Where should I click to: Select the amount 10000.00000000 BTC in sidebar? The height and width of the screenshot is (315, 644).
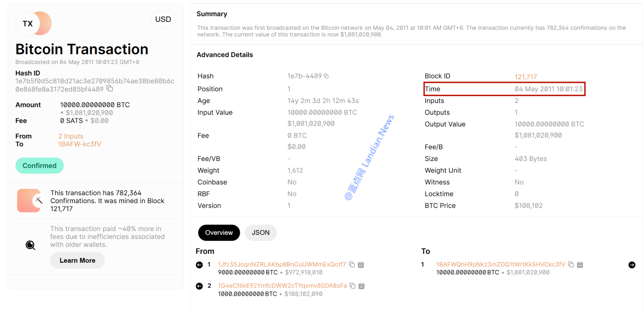(x=95, y=105)
